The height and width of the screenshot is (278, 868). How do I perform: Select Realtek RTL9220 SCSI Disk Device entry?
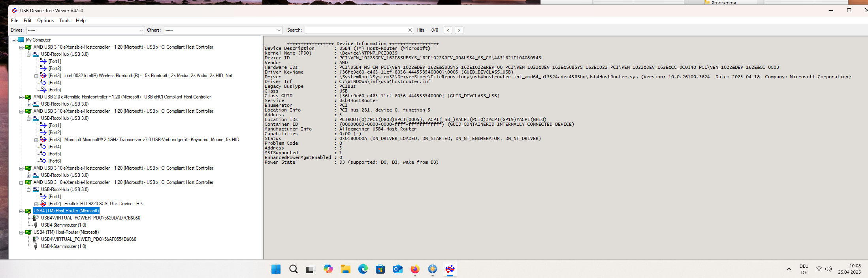(96, 204)
